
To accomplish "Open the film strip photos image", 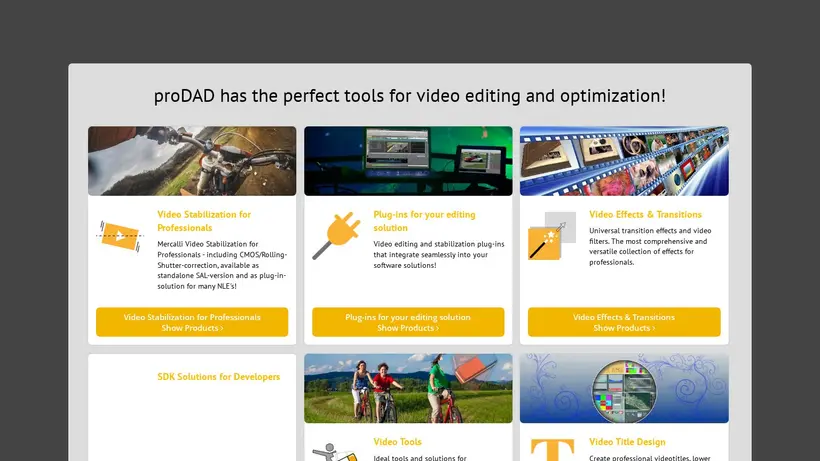I will coord(624,161).
